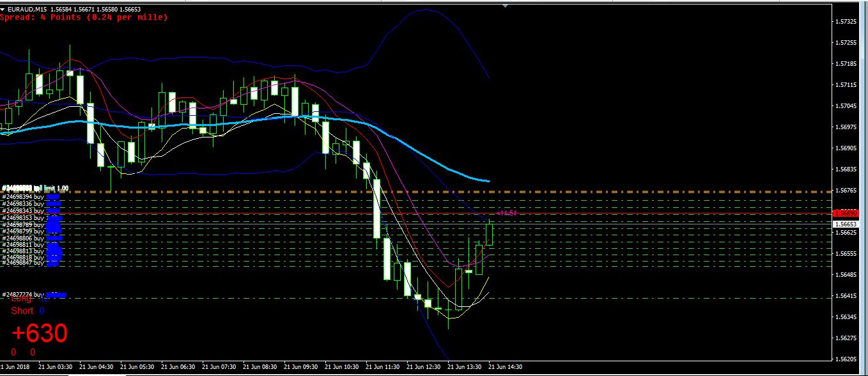Select buy order #24698811 label
The height and width of the screenshot is (376, 868).
(x=23, y=245)
